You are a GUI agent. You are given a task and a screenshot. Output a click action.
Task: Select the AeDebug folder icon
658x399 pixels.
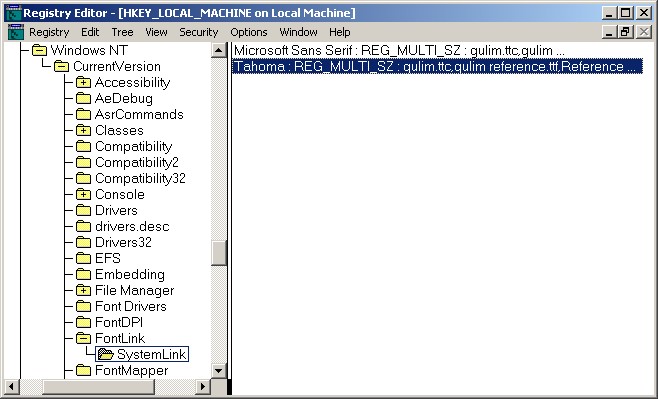tap(83, 99)
